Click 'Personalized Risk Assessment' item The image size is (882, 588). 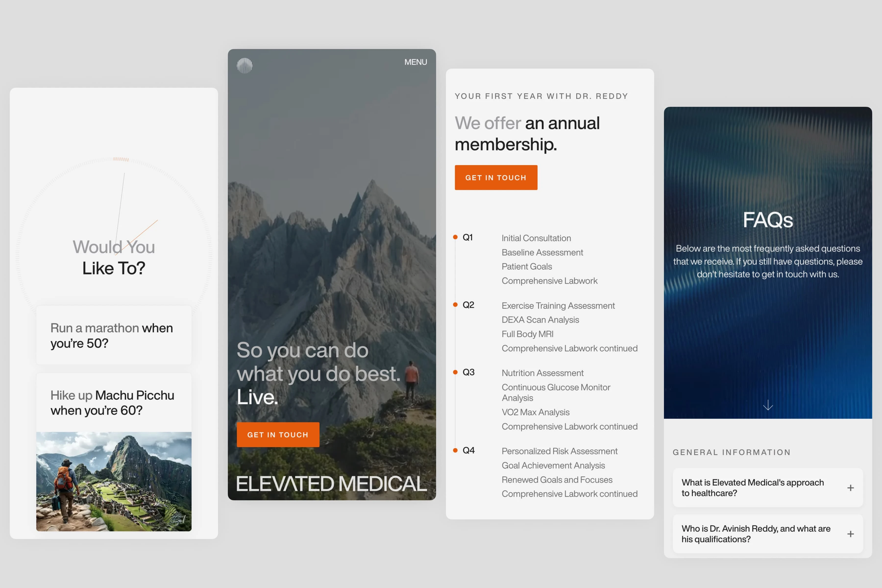560,451
